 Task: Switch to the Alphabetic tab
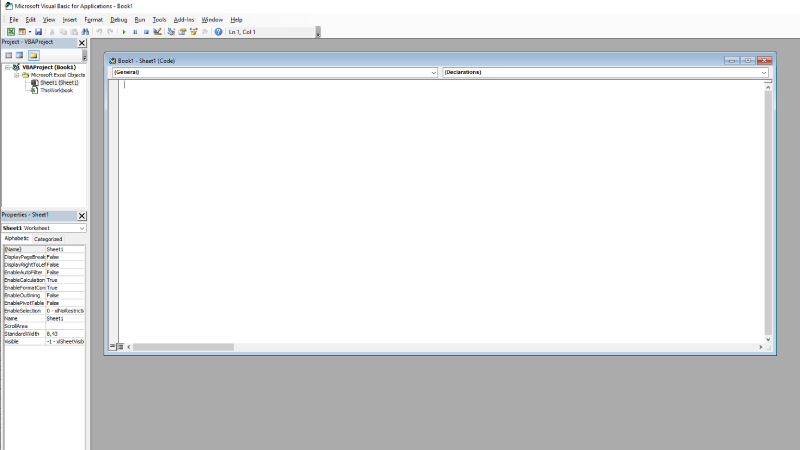[x=17, y=238]
